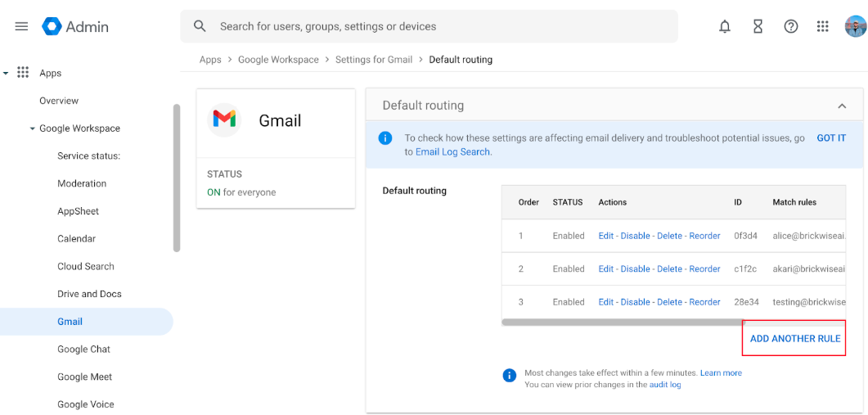This screenshot has width=868, height=415.
Task: Disable rule 1 for alice
Action: click(635, 236)
